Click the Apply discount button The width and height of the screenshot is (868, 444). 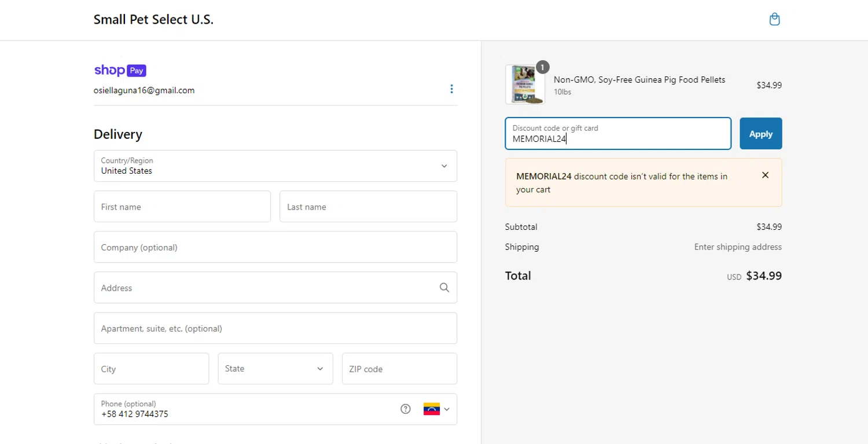[760, 134]
